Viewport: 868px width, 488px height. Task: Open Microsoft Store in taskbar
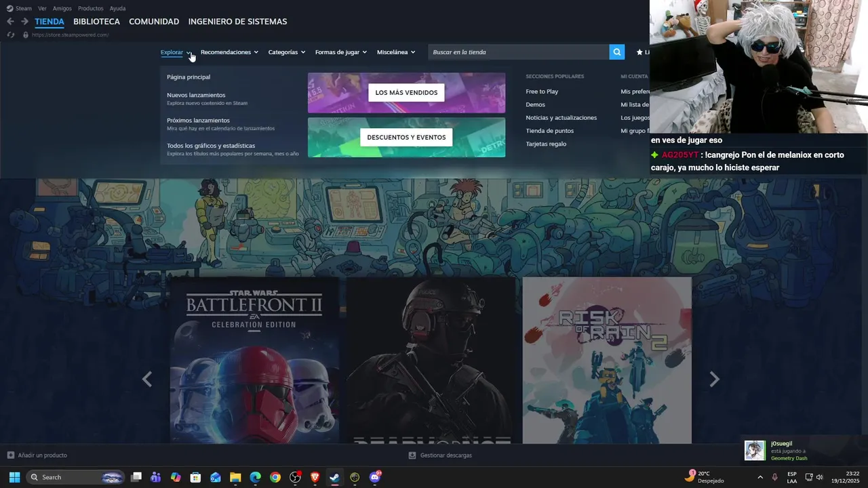click(195, 477)
